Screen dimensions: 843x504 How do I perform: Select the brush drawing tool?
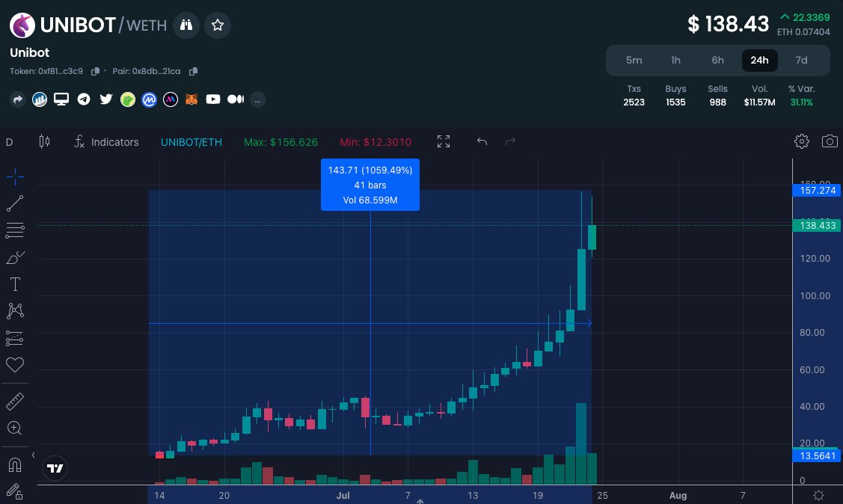[x=15, y=257]
